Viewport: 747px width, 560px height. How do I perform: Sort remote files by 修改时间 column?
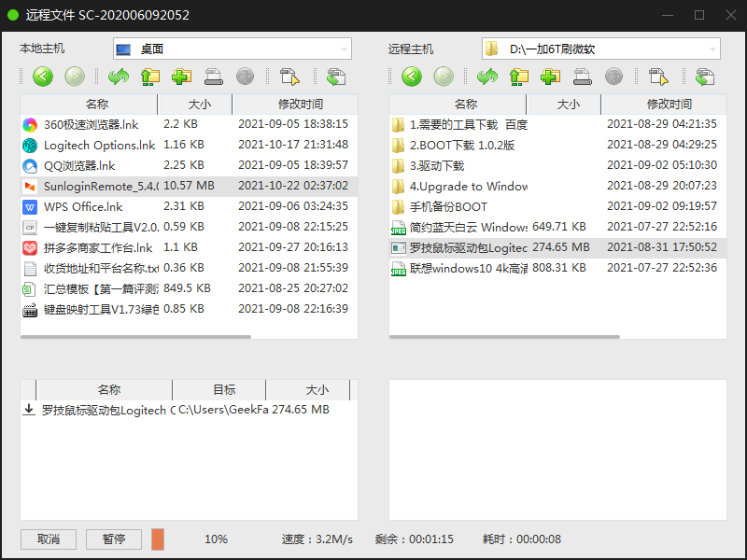coord(665,105)
